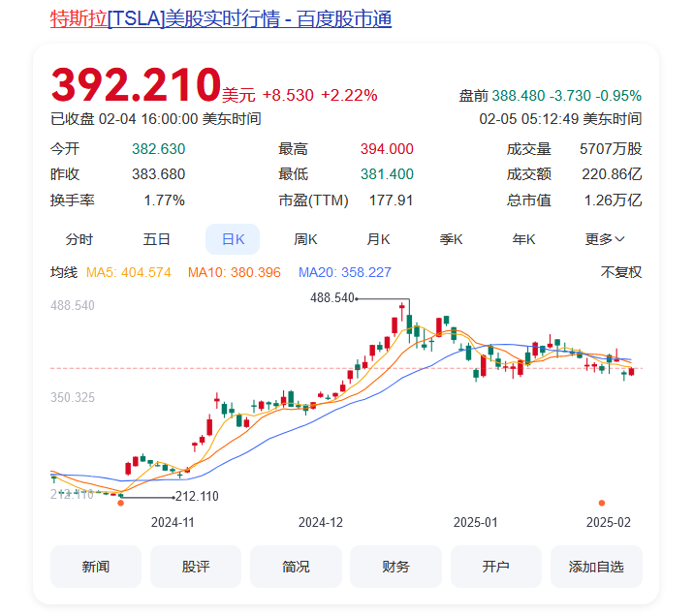The image size is (694, 616).
Task: Click the 最低 value 381.400
Action: pos(387,174)
